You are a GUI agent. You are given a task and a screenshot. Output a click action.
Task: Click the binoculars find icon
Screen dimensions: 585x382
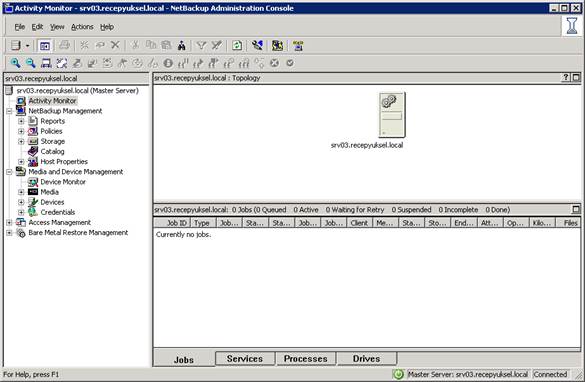click(x=182, y=46)
